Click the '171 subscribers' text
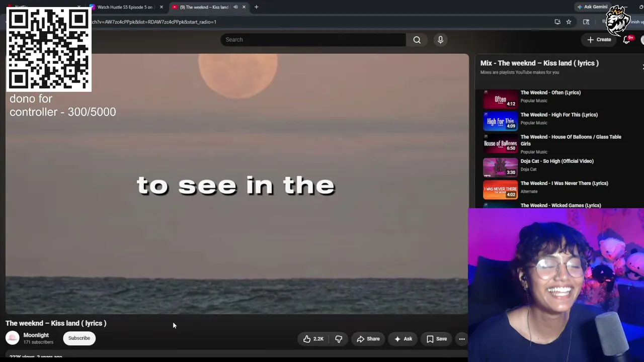Viewport: 644px width, 362px height. coord(38,342)
